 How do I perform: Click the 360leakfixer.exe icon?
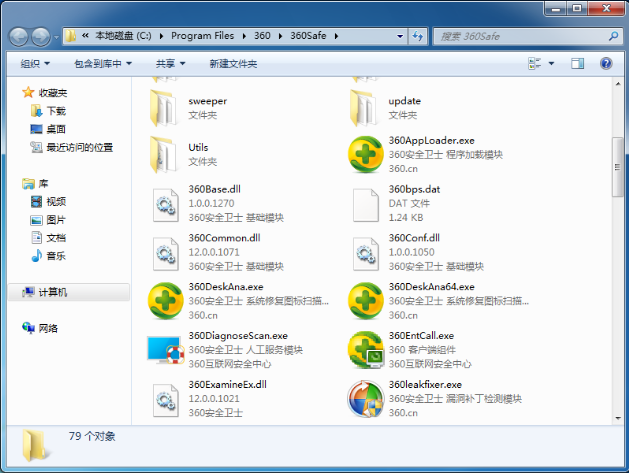(365, 398)
